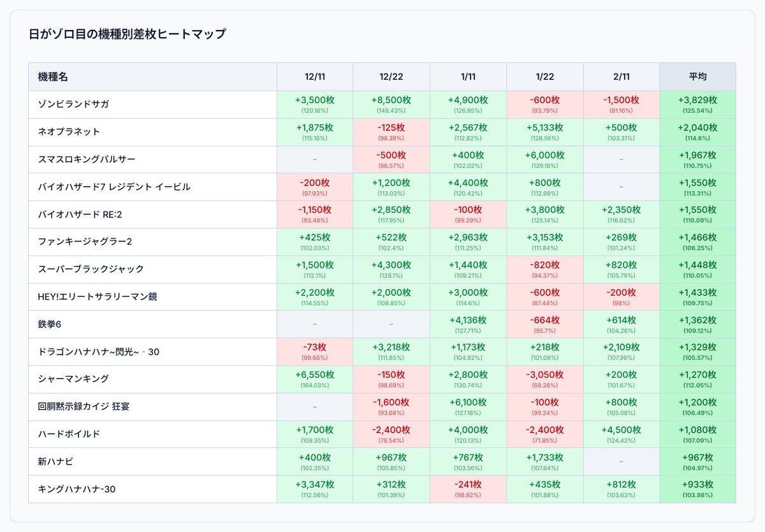Click the 12/11 column header
The width and height of the screenshot is (765, 532).
coord(315,76)
